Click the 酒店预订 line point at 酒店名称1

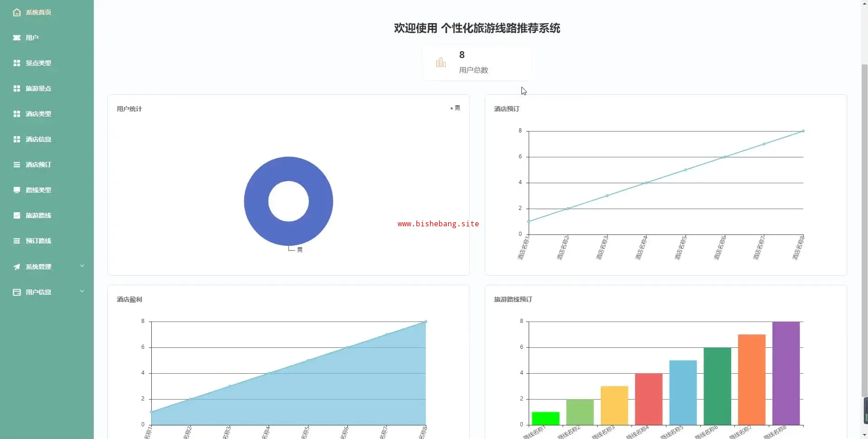pyautogui.click(x=529, y=221)
